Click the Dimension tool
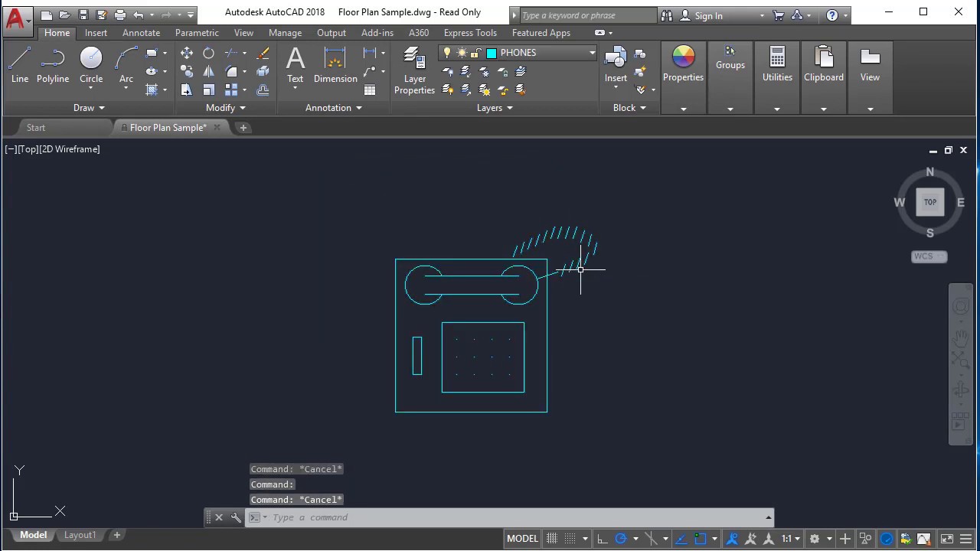 pos(335,65)
